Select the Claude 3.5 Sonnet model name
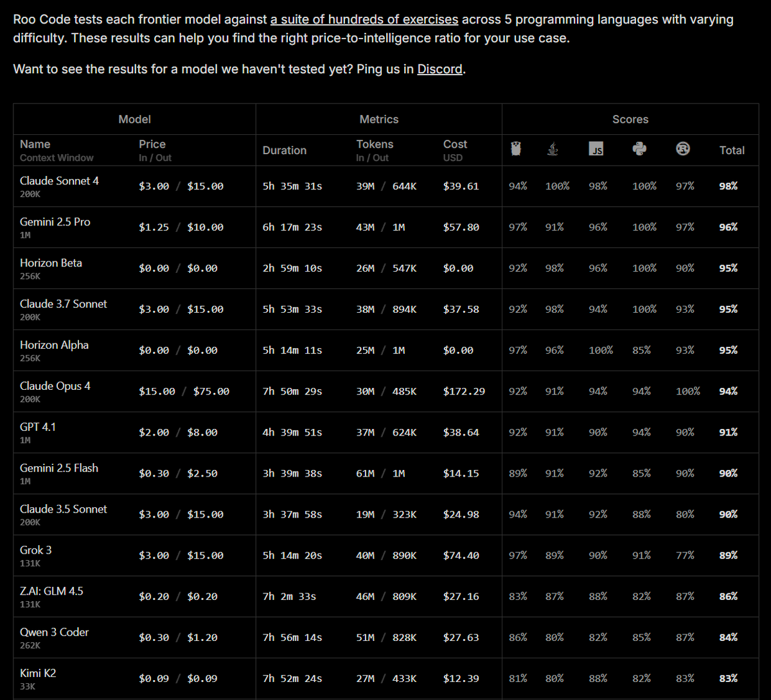The width and height of the screenshot is (771, 700). [x=64, y=509]
